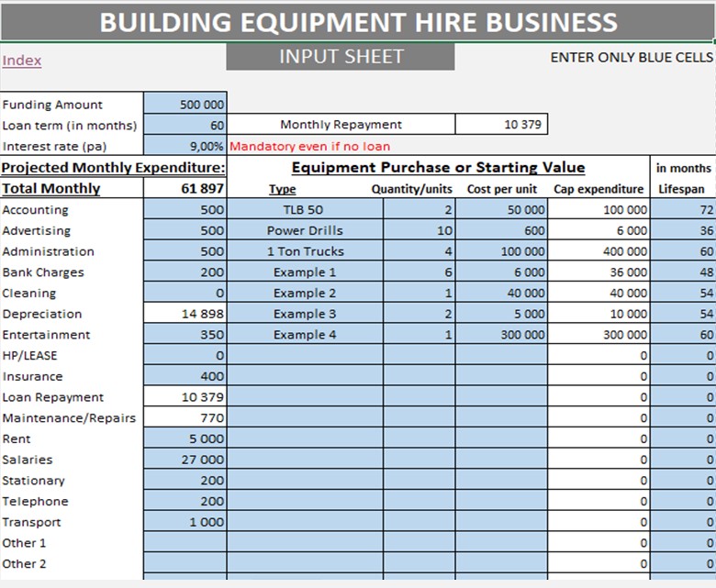Viewport: 716px width, 588px height.
Task: Click the Quantity/units column header
Action: pos(411,189)
